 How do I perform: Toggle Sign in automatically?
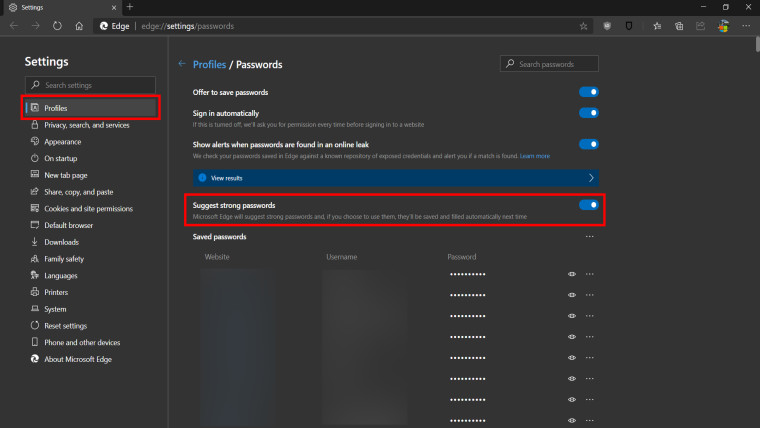click(588, 113)
